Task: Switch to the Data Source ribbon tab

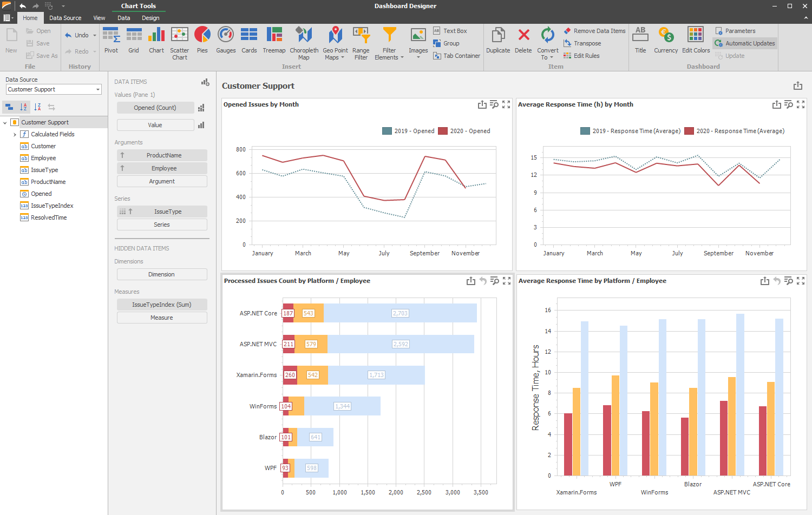Action: coord(65,18)
